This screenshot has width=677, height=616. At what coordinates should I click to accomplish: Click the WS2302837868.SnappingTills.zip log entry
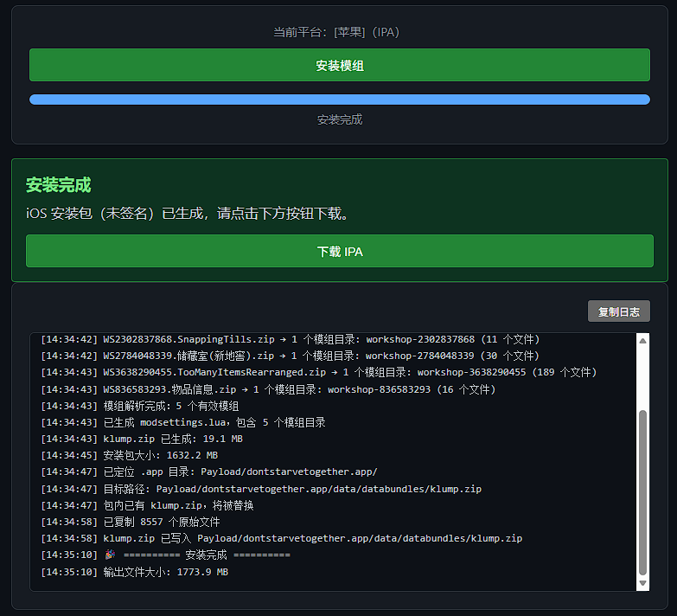click(x=291, y=339)
